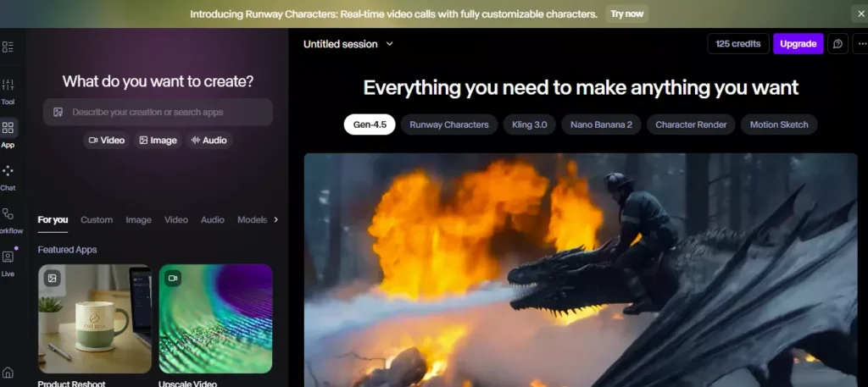Select the Kling 3.0 model pill
Viewport: 868px width, 387px height.
529,124
